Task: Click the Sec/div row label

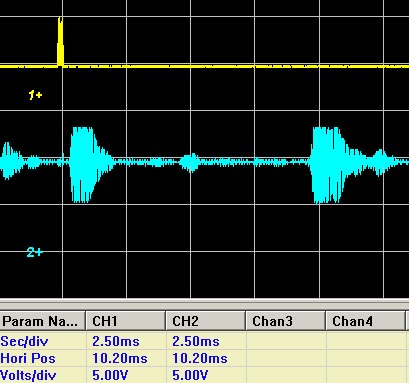Action: (x=24, y=341)
